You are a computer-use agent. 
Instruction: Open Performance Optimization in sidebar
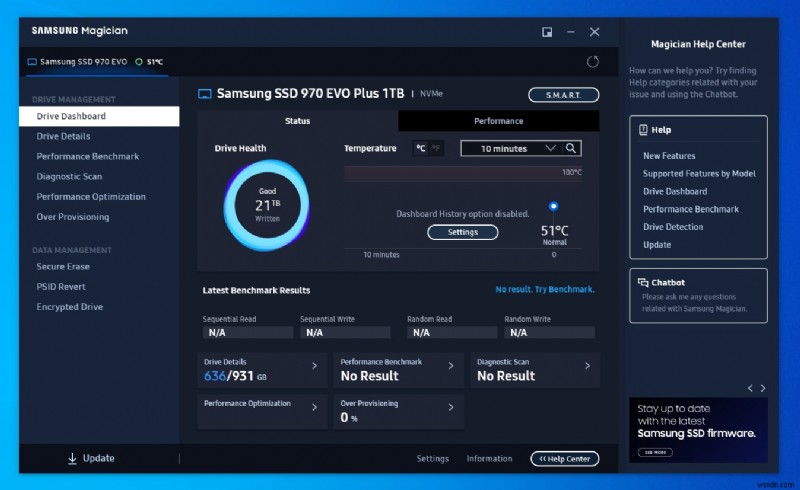(91, 197)
